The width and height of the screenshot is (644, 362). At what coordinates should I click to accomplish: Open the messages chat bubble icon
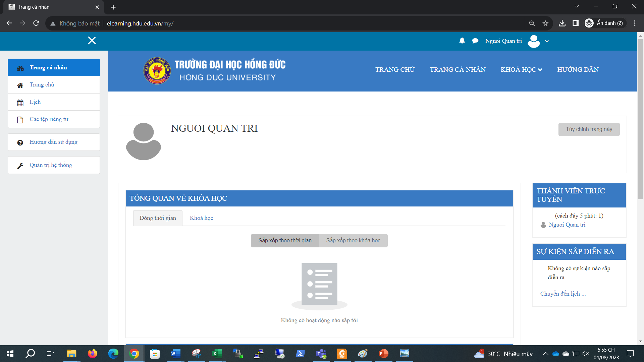click(475, 41)
